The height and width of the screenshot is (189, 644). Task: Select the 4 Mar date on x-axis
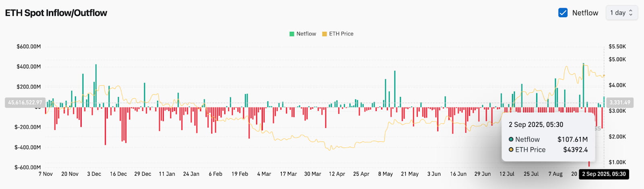pos(264,174)
